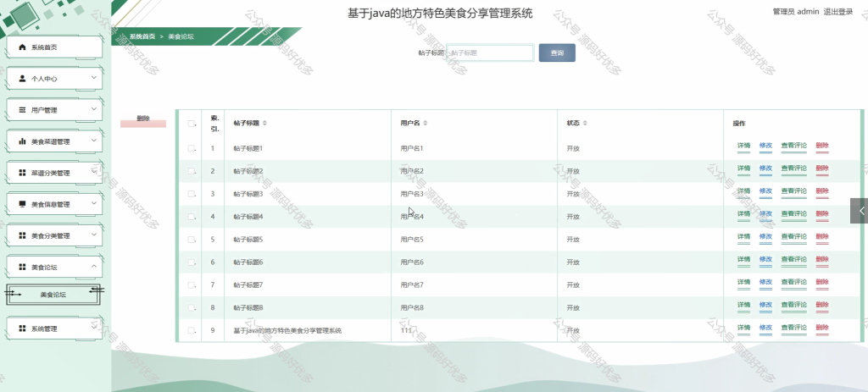The height and width of the screenshot is (392, 868).
Task: Click the bar chart icon for 美食菜谱管理
Action: (x=23, y=141)
